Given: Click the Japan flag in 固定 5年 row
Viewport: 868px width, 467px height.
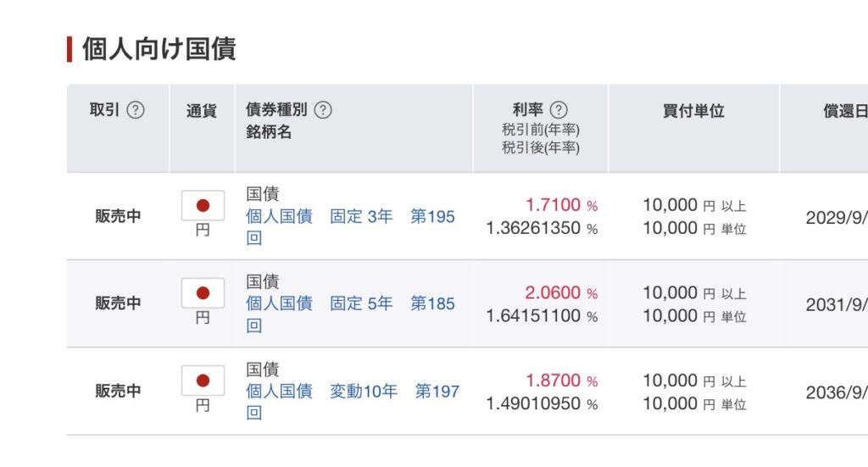Looking at the screenshot, I should 203,292.
